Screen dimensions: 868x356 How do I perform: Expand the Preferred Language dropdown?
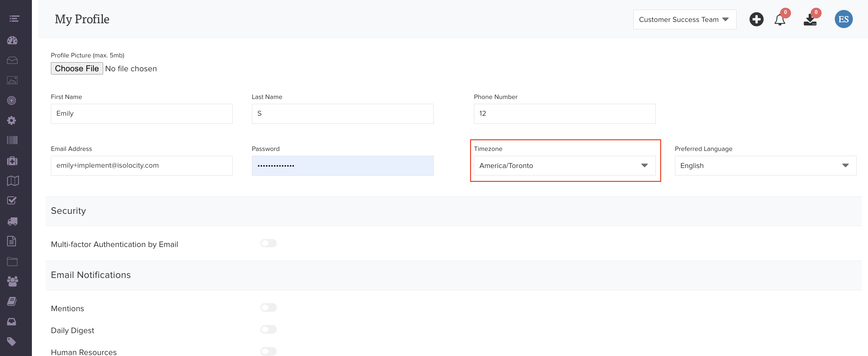click(765, 165)
